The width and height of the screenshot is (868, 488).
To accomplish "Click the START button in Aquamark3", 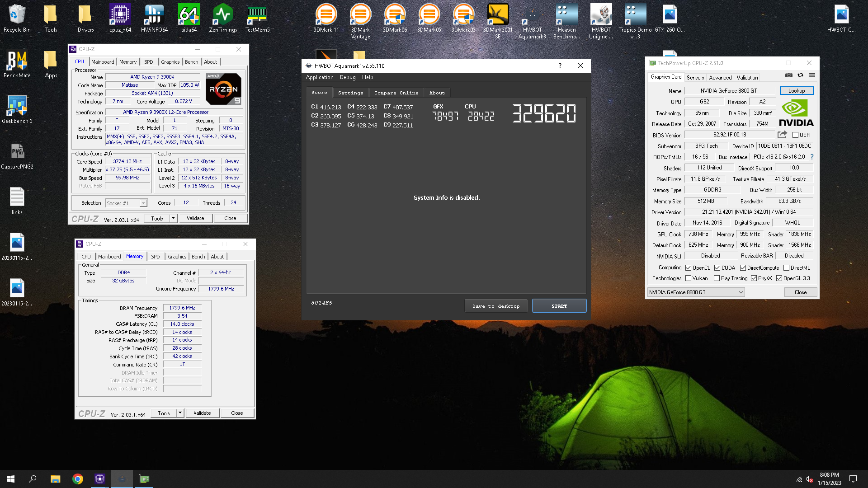I will (x=559, y=306).
